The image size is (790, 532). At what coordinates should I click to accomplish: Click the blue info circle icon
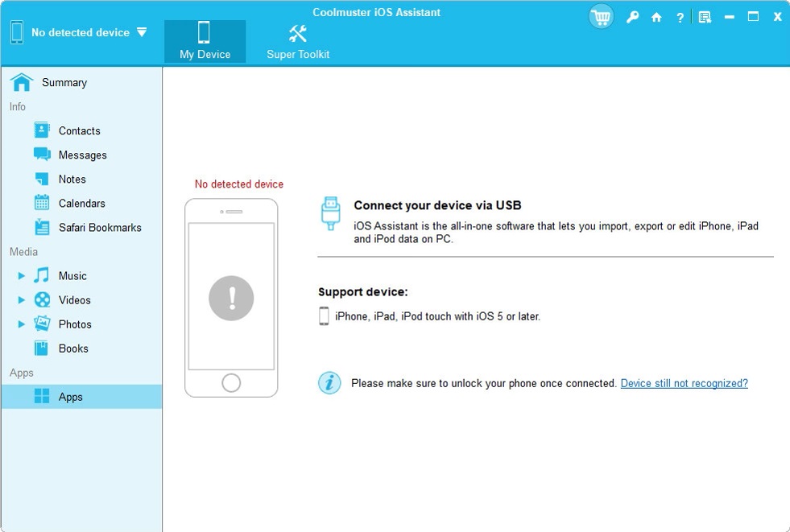coord(329,383)
